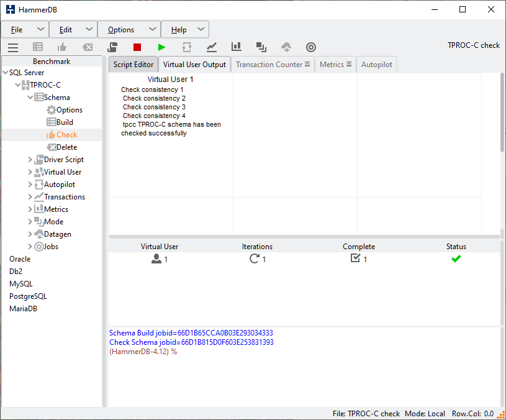Open the Options menu dropdown

(129, 29)
